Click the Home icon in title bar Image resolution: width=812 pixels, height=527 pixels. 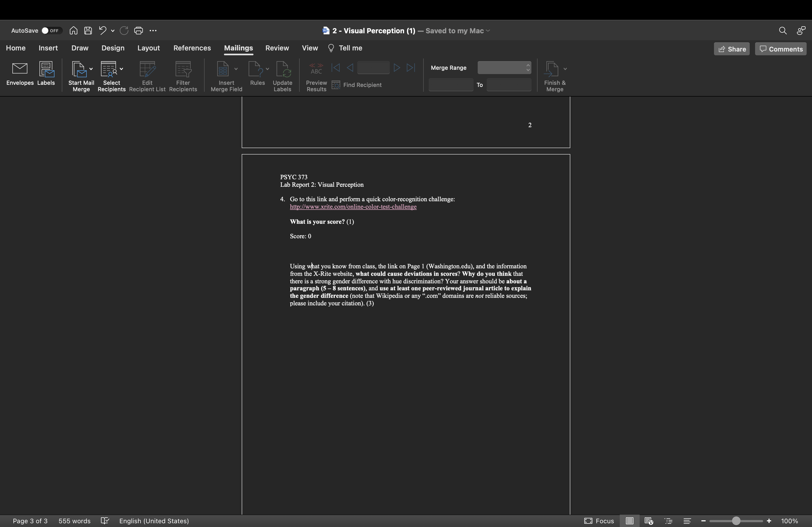(x=73, y=31)
